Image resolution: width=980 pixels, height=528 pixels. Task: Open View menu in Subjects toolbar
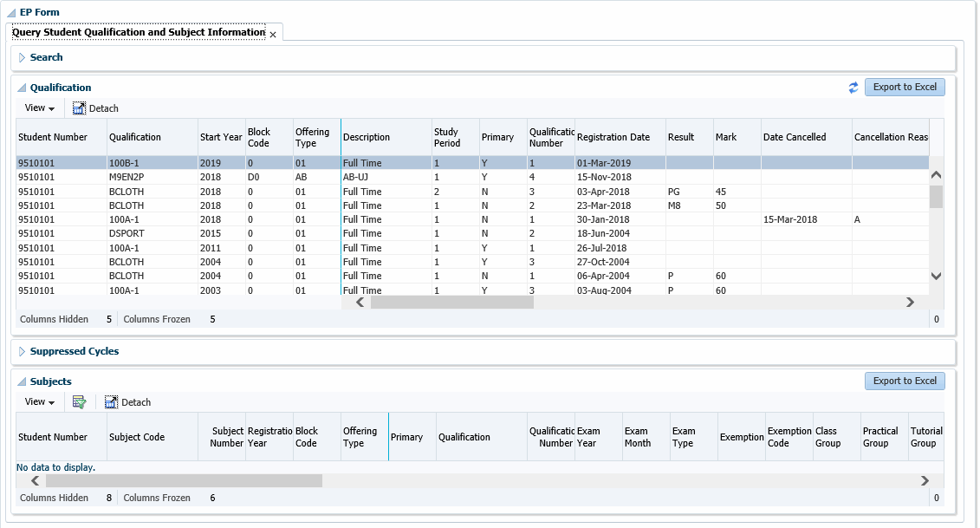pyautogui.click(x=40, y=402)
